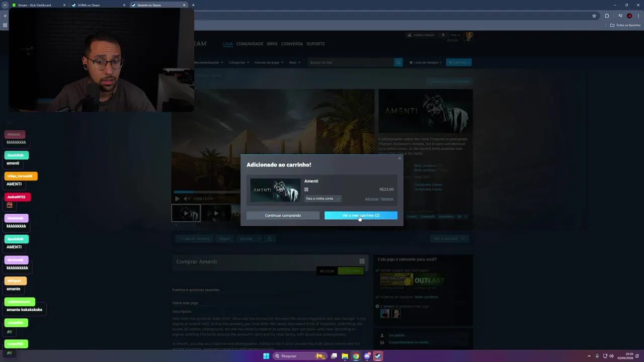This screenshot has width=644, height=362.
Task: Click the 'Central da Comunidade' button
Action: [449, 81]
